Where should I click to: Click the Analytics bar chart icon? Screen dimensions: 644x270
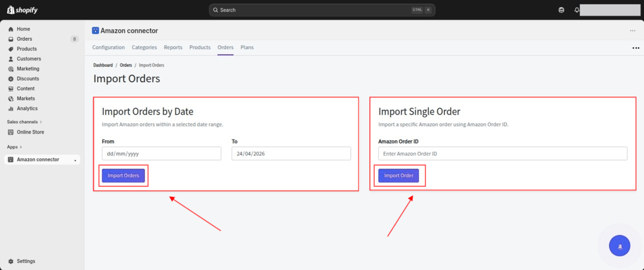coord(11,108)
